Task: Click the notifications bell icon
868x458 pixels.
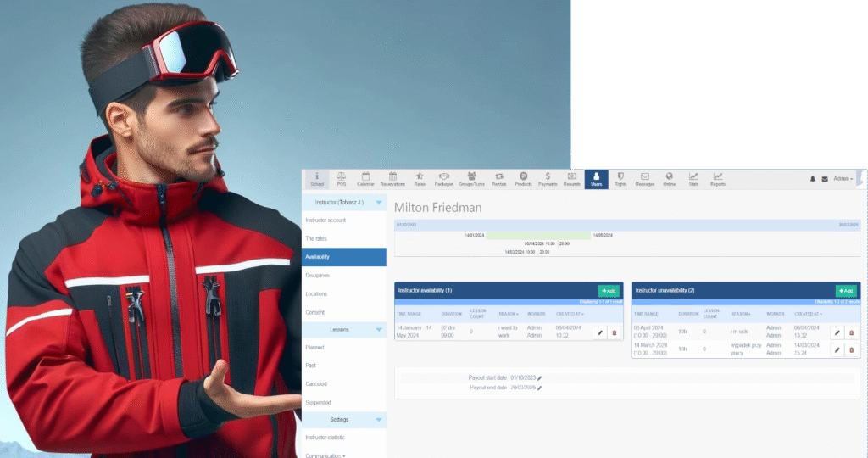Action: pyautogui.click(x=812, y=179)
